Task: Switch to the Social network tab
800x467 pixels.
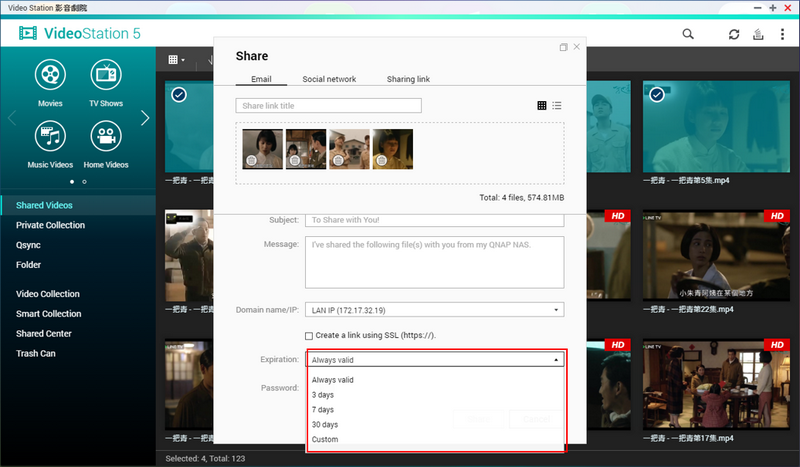Action: pos(329,79)
